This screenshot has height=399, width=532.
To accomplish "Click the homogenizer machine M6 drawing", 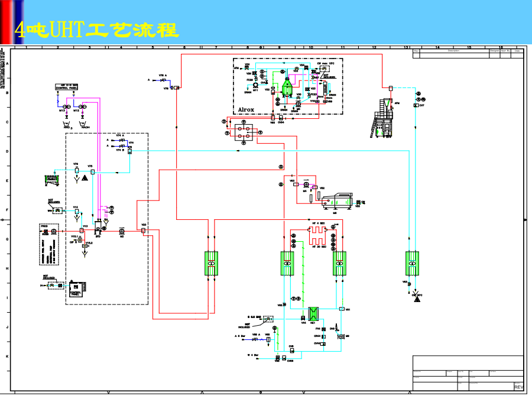I will point(338,201).
